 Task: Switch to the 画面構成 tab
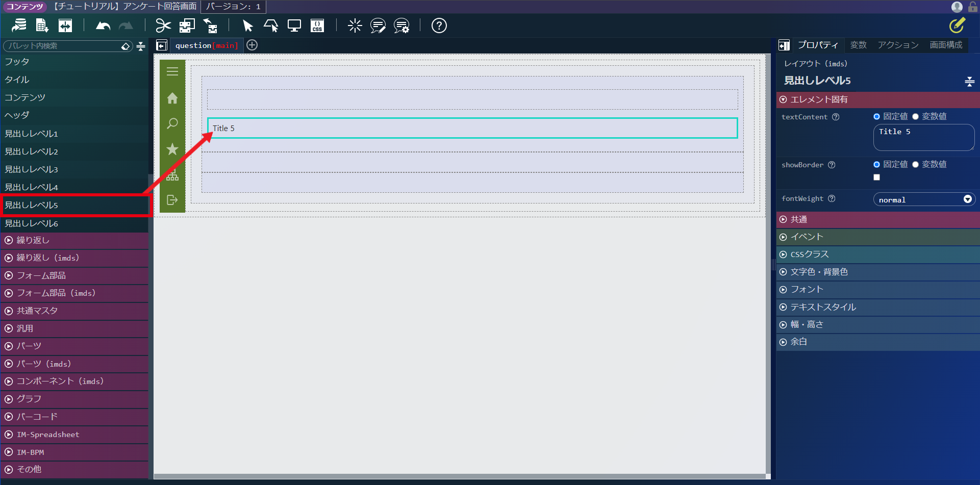click(x=946, y=45)
